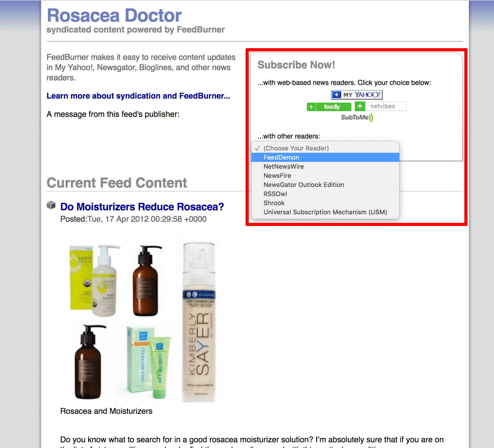The height and width of the screenshot is (448, 494).
Task: Open the Do Moisturizers Reduce Rosacea? post
Action: [142, 207]
